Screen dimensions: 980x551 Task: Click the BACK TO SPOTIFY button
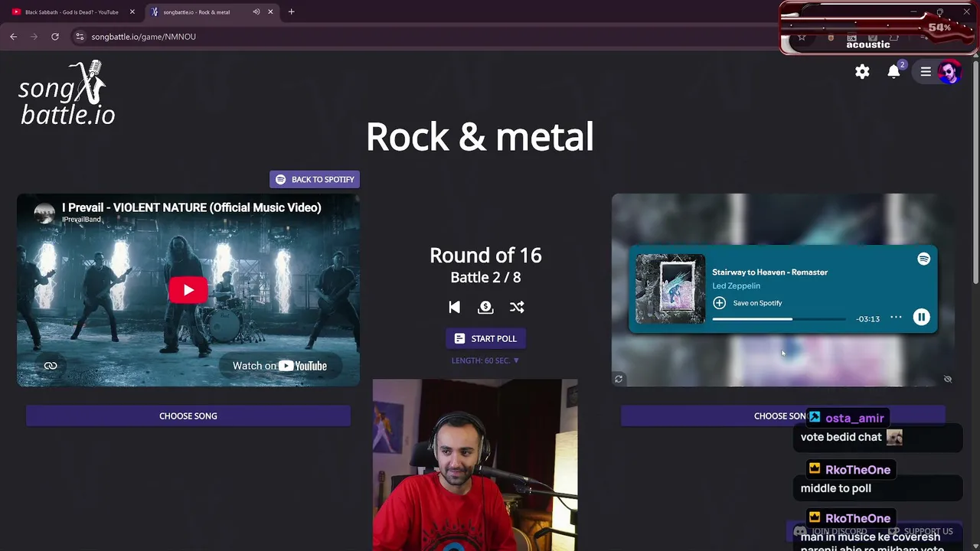(x=315, y=179)
